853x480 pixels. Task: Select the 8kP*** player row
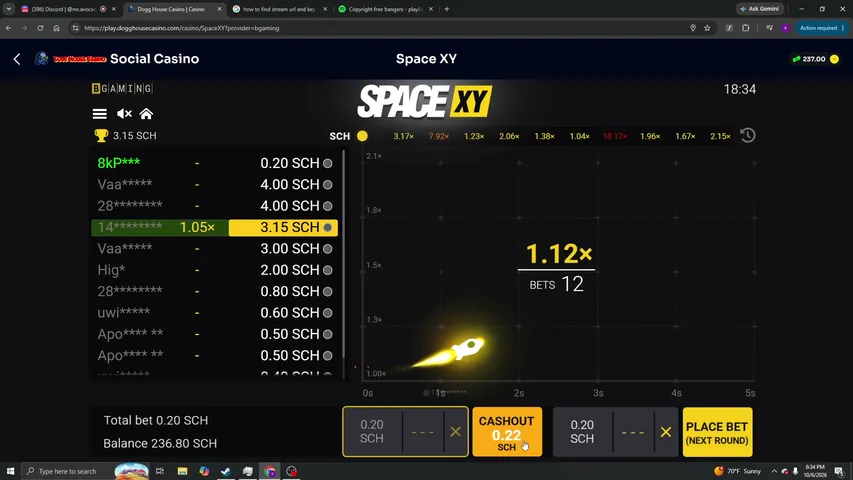click(x=214, y=163)
